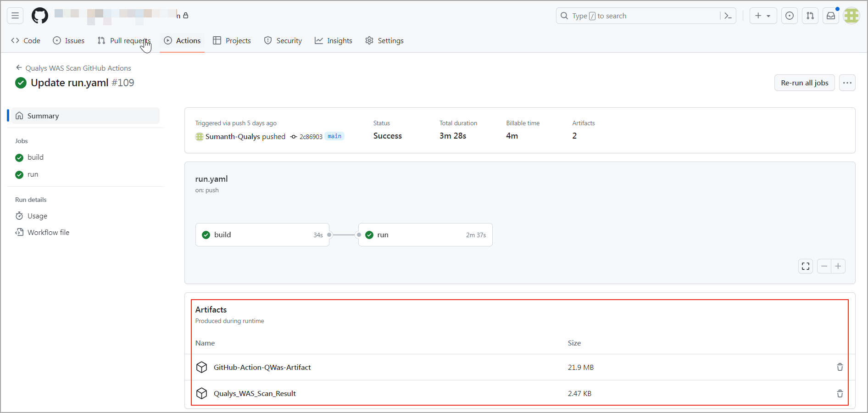Switch to the Pull requests tab
The width and height of the screenshot is (868, 413).
click(124, 41)
